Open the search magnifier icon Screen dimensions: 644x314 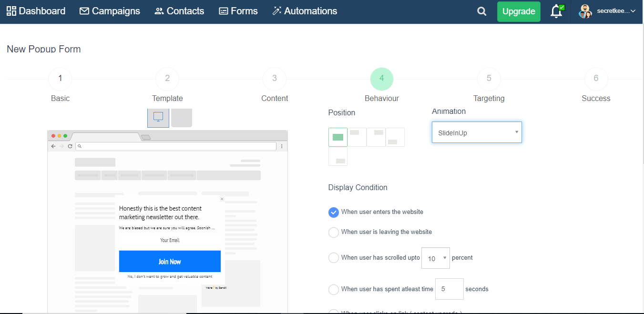click(482, 11)
